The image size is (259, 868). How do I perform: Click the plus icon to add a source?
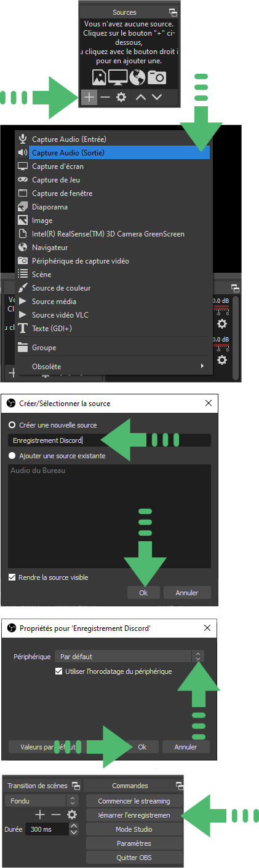click(x=89, y=97)
